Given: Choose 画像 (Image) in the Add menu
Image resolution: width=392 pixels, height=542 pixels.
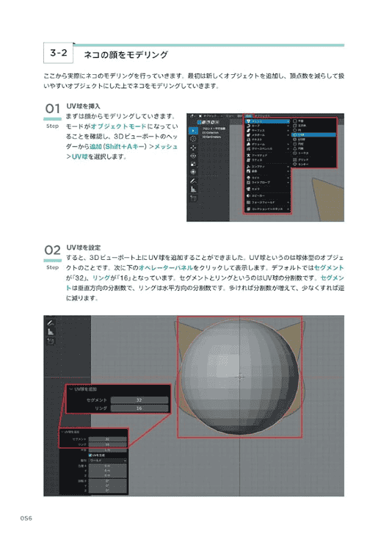Looking at the screenshot, I should (x=267, y=171).
